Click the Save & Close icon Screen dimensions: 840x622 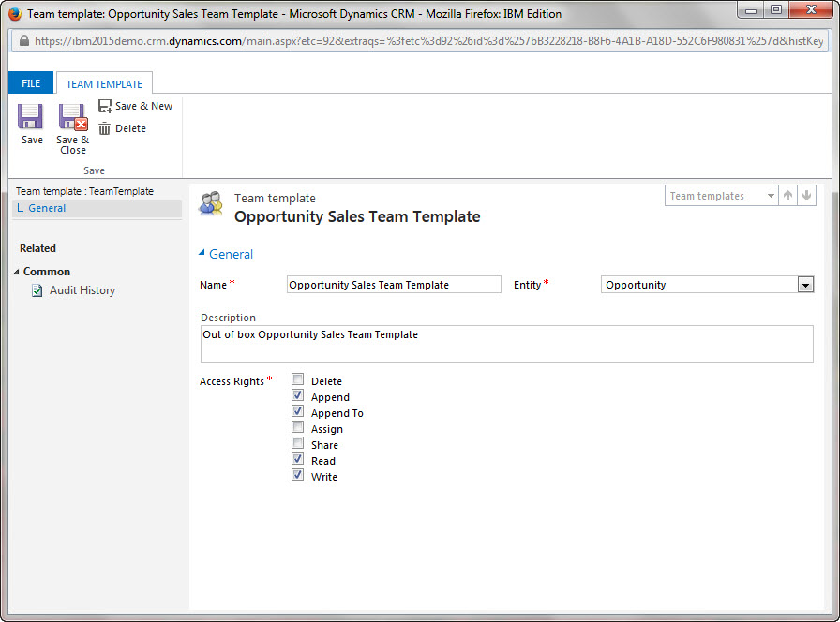(x=72, y=116)
